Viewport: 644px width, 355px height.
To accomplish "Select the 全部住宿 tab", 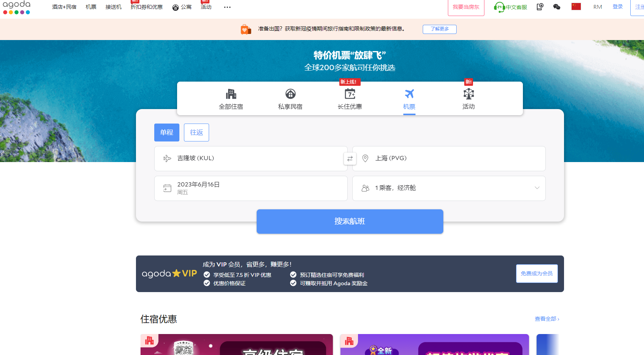I will click(231, 99).
